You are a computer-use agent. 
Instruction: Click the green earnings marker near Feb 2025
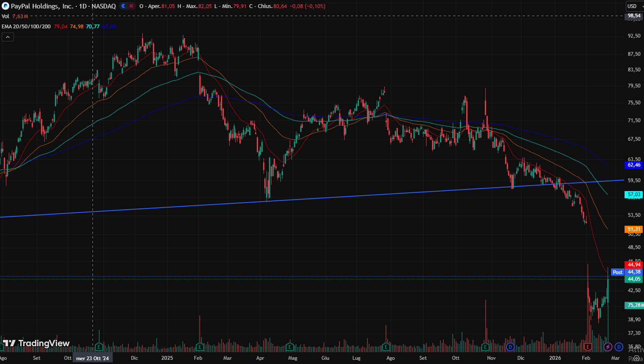(x=200, y=347)
